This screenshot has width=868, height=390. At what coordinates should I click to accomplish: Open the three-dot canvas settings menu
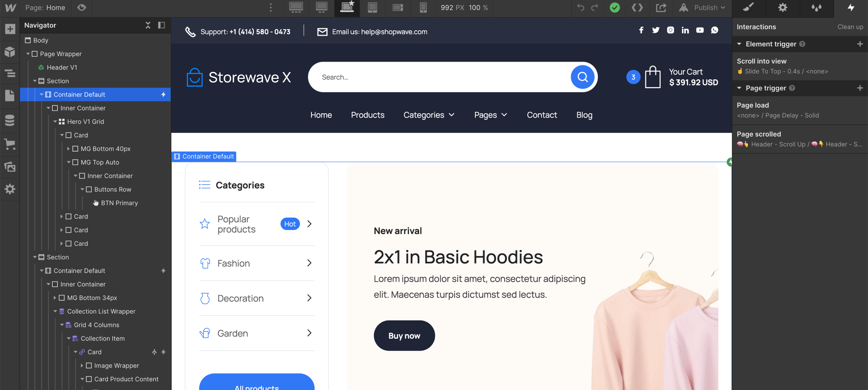(x=270, y=7)
